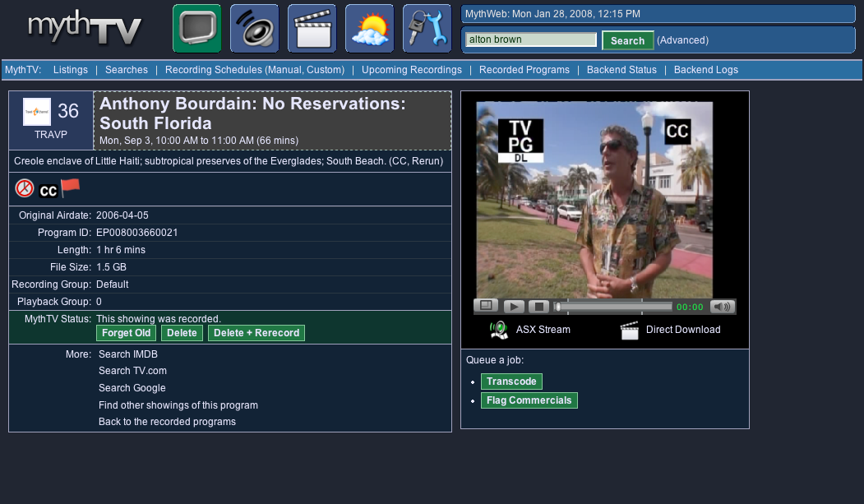Open the settings wrench and key icon
Viewport: 864px width, 504px height.
point(427,29)
